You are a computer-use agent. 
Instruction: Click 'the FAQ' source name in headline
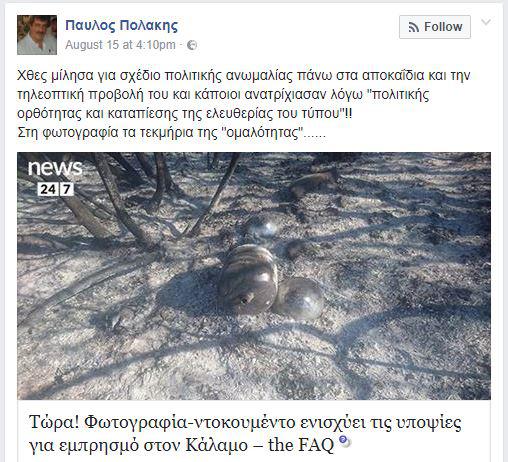click(301, 445)
